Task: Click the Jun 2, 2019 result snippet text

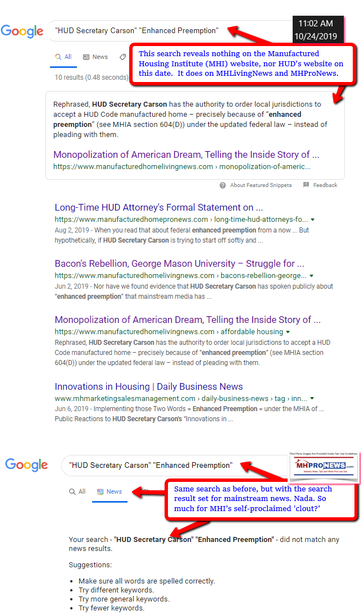Action: pos(194,291)
